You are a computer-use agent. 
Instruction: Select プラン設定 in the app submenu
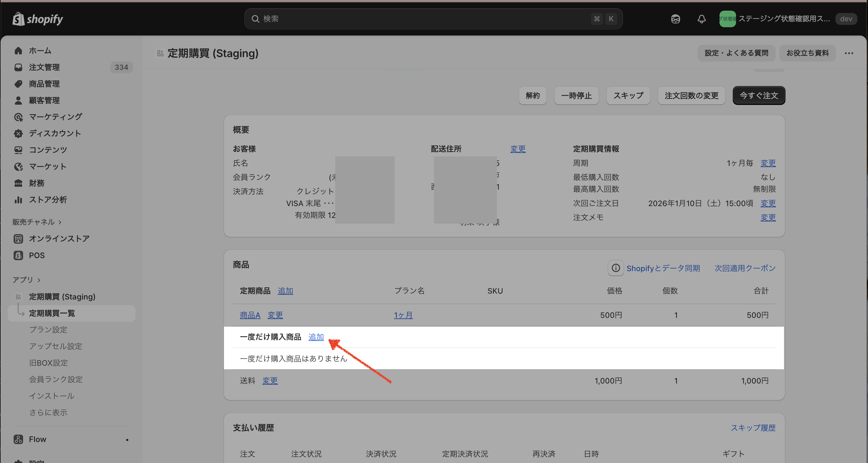[48, 330]
